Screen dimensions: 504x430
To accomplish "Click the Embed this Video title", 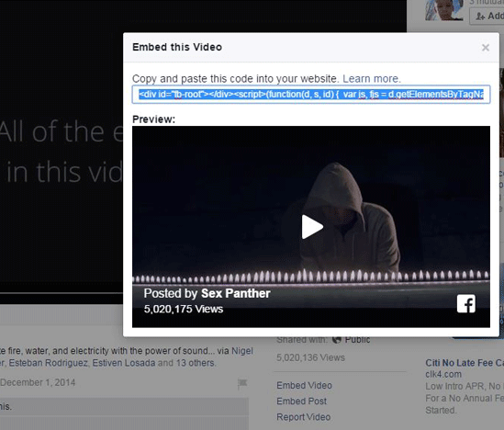I will tap(177, 47).
